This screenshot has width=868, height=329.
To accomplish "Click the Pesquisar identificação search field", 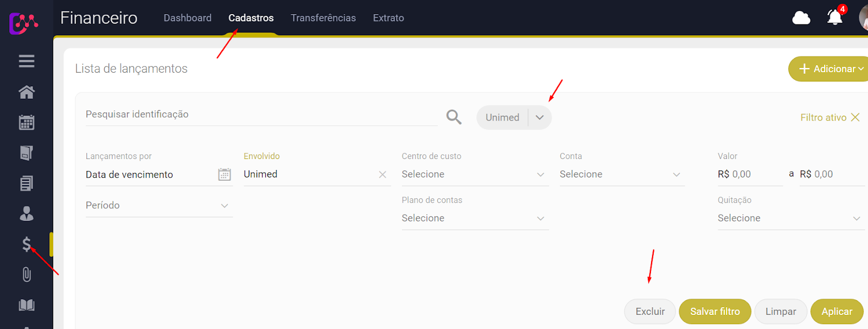I will [x=260, y=115].
